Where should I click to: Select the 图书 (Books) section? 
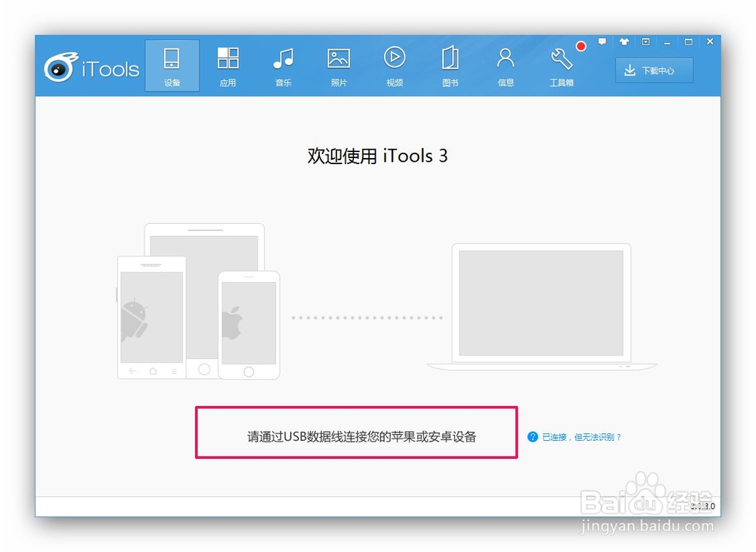tap(450, 66)
